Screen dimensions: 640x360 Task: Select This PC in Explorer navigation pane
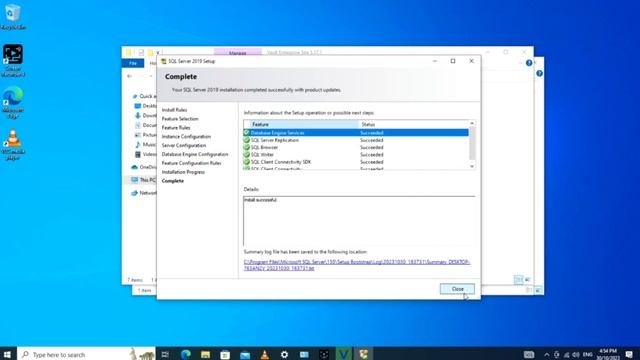click(x=144, y=180)
